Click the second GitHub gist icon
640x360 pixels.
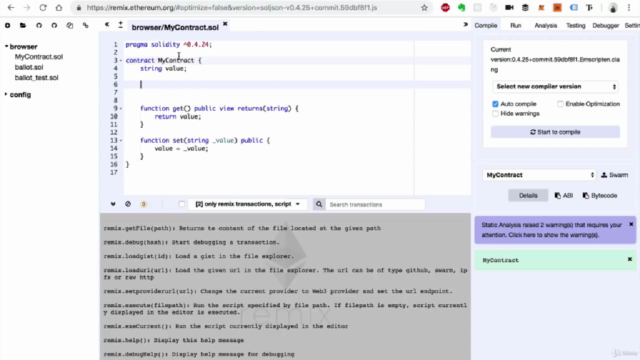coord(54,25)
